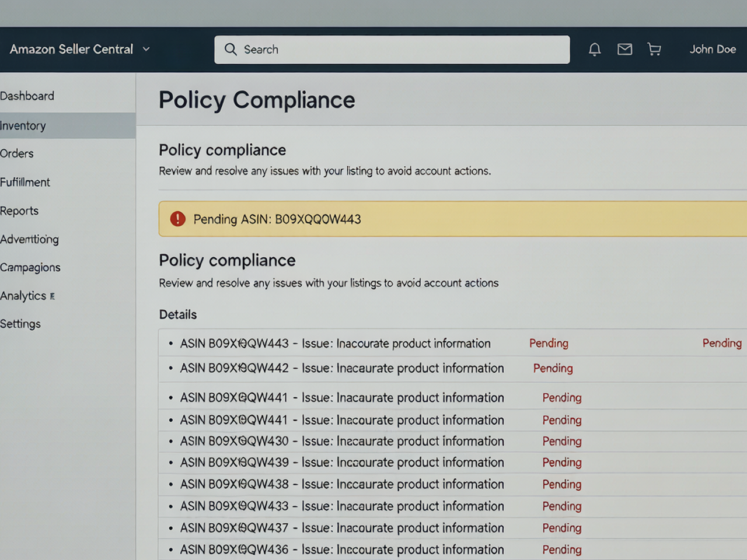
Task: Select the Advertising sidebar item
Action: click(29, 239)
